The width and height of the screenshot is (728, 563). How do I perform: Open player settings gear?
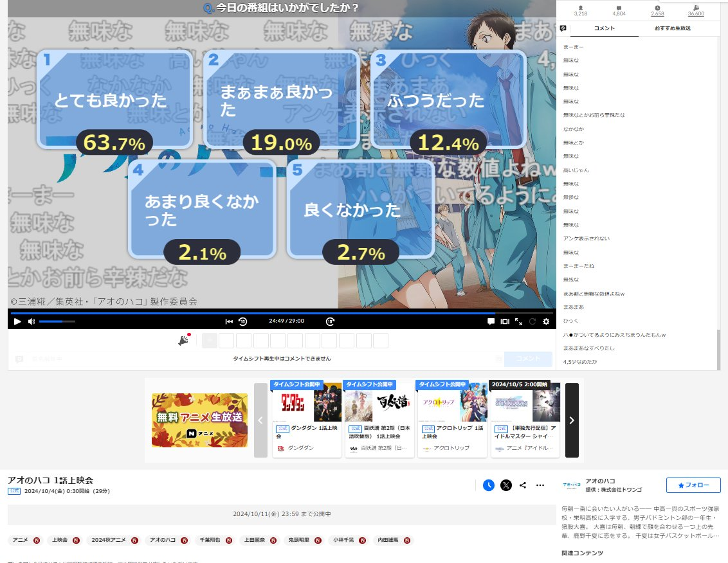click(x=546, y=321)
